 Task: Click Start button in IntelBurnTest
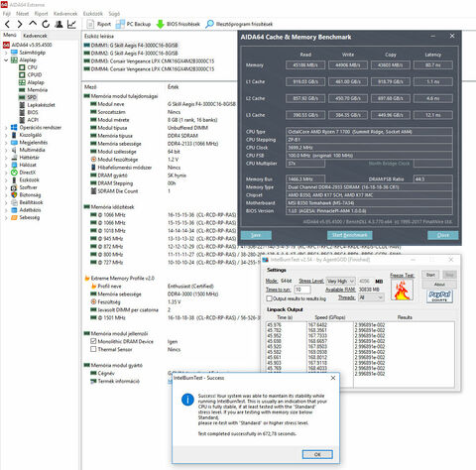pos(430,275)
